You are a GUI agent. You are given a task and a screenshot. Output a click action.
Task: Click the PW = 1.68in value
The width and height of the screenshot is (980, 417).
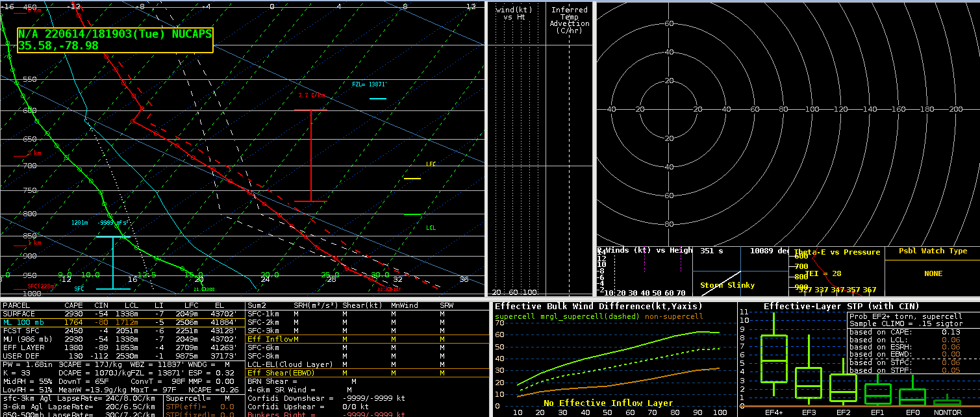[x=28, y=364]
